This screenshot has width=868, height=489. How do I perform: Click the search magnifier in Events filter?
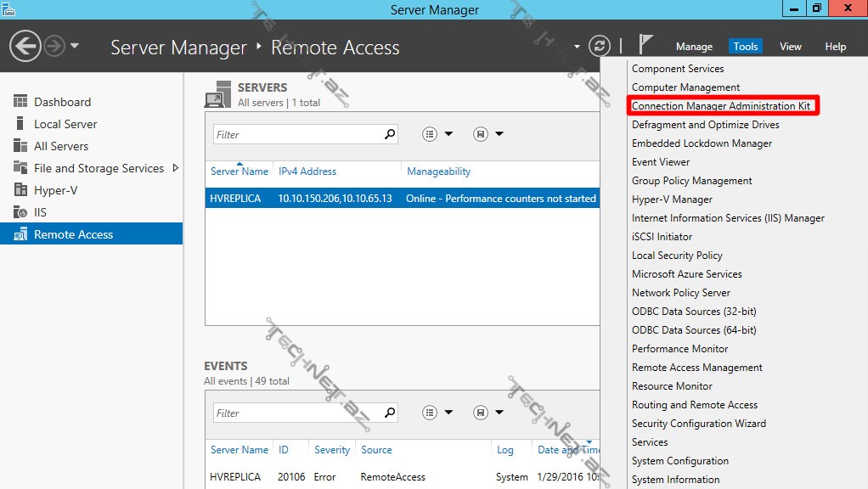pos(390,413)
